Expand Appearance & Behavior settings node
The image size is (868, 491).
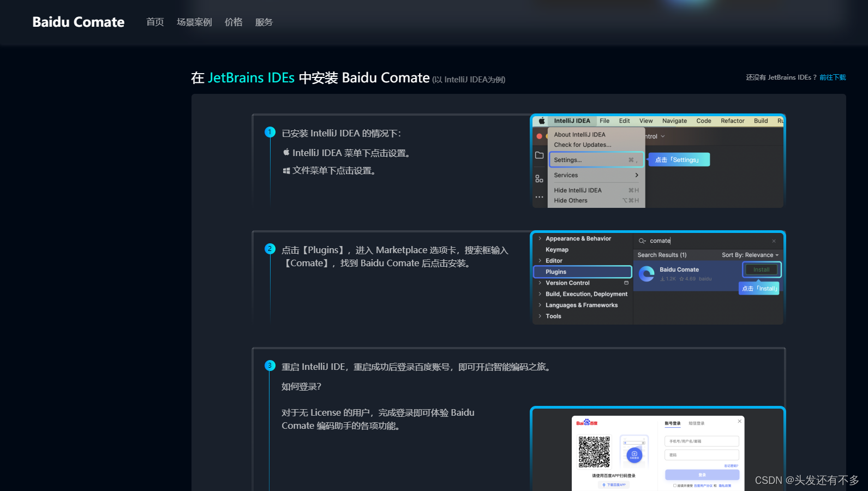coord(540,238)
